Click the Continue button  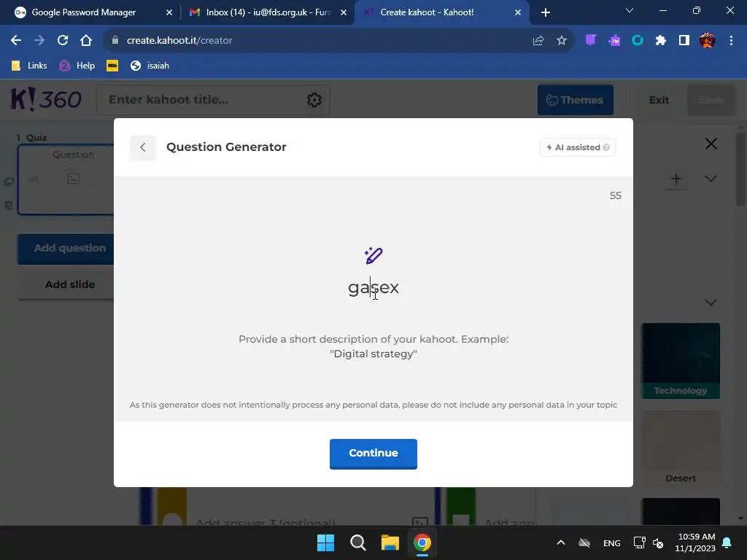(373, 454)
